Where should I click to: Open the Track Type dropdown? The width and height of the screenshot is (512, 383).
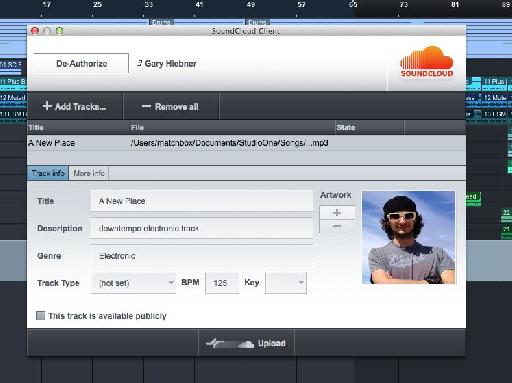[133, 283]
